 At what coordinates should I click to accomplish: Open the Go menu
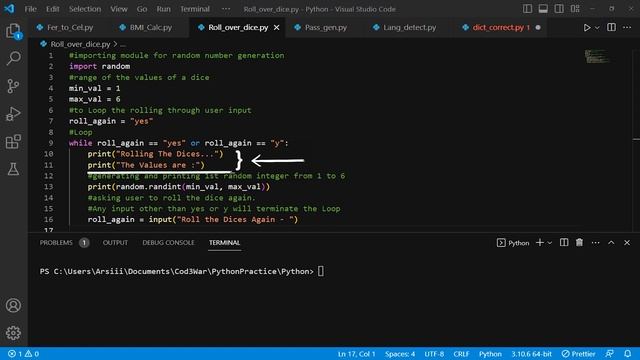(142, 9)
